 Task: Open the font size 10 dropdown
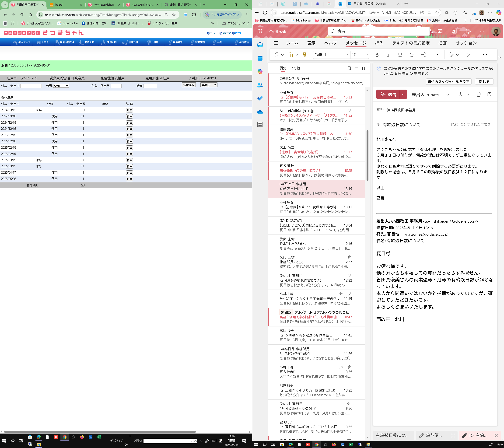pyautogui.click(x=366, y=55)
